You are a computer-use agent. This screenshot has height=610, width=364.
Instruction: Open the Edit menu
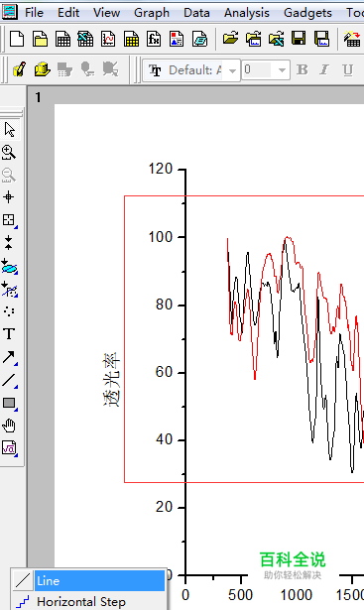coord(68,13)
